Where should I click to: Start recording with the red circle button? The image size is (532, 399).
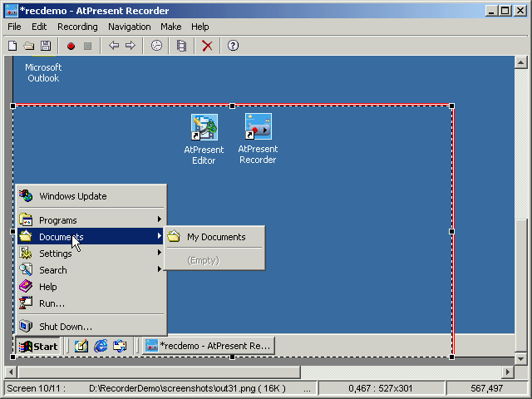coord(71,46)
